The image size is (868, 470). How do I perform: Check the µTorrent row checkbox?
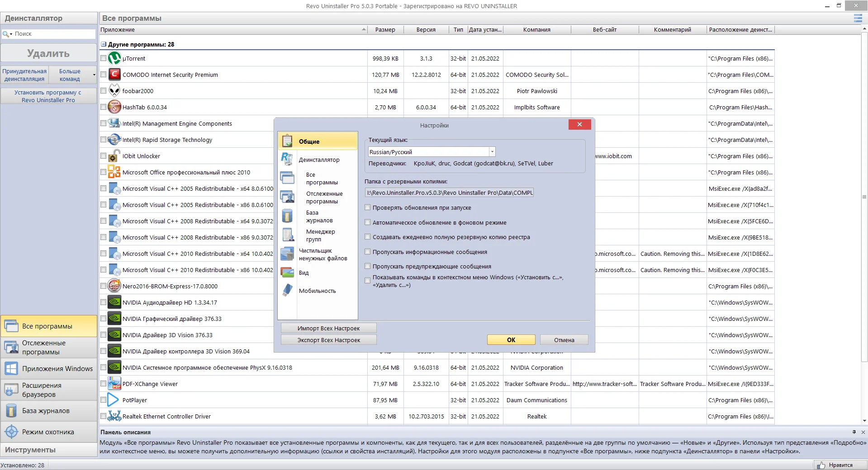(x=103, y=58)
